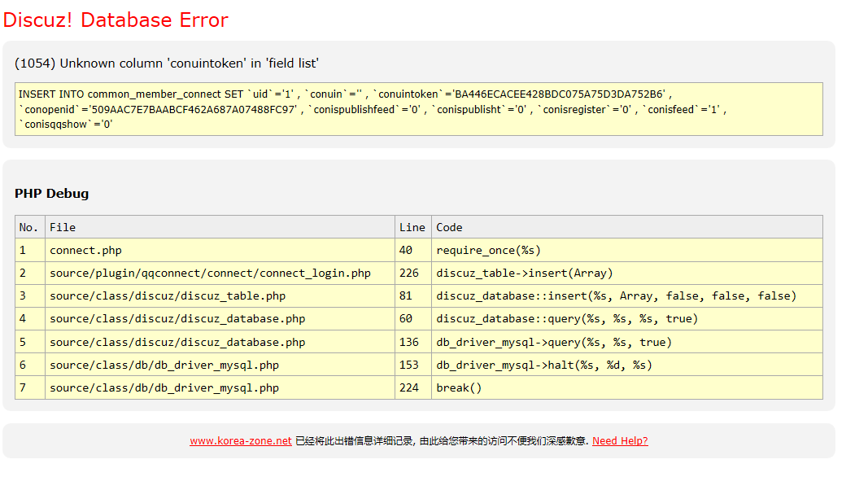Viewport: 868px width, 477px height.
Task: Click the db_driver_mysql->halt code cell
Action: pos(543,365)
